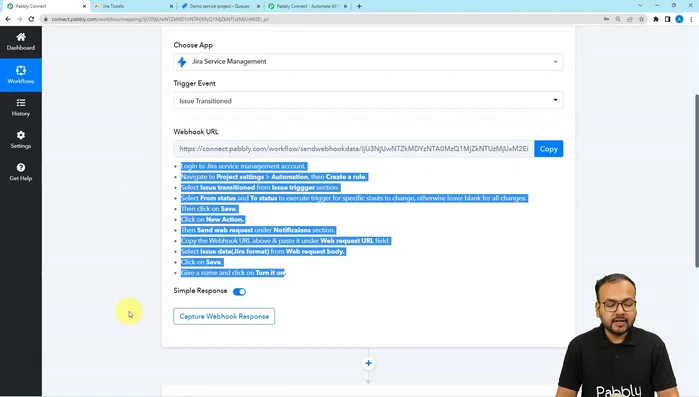
Task: Click 'Click on New Action' instruction line
Action: pos(212,220)
